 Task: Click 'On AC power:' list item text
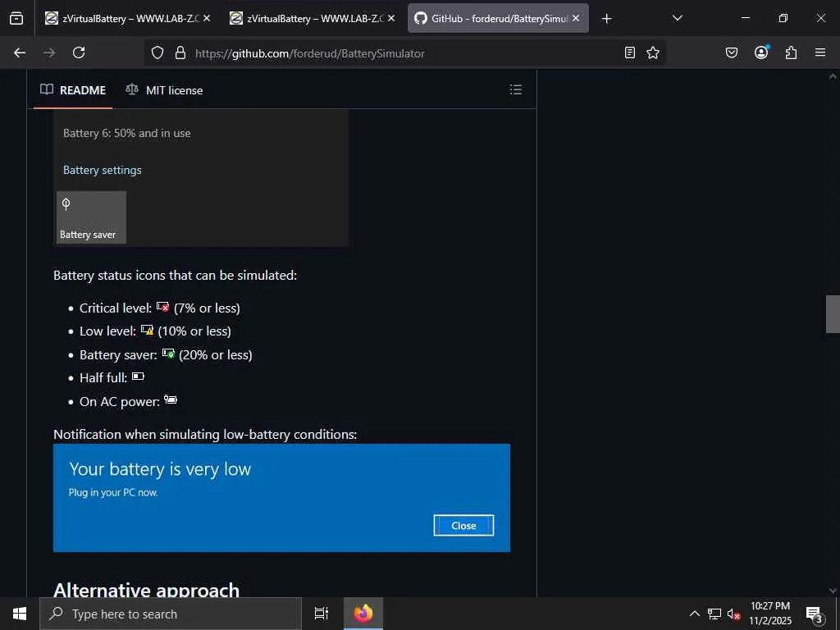[120, 401]
